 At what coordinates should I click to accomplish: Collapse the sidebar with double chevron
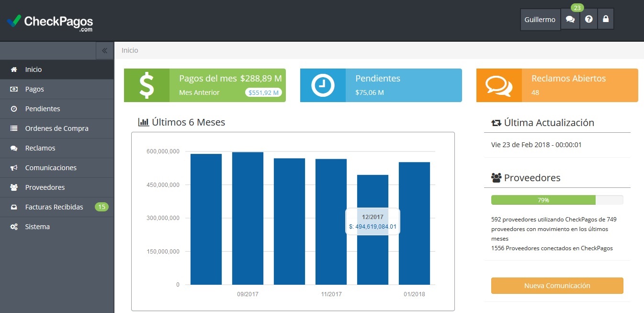[x=104, y=50]
